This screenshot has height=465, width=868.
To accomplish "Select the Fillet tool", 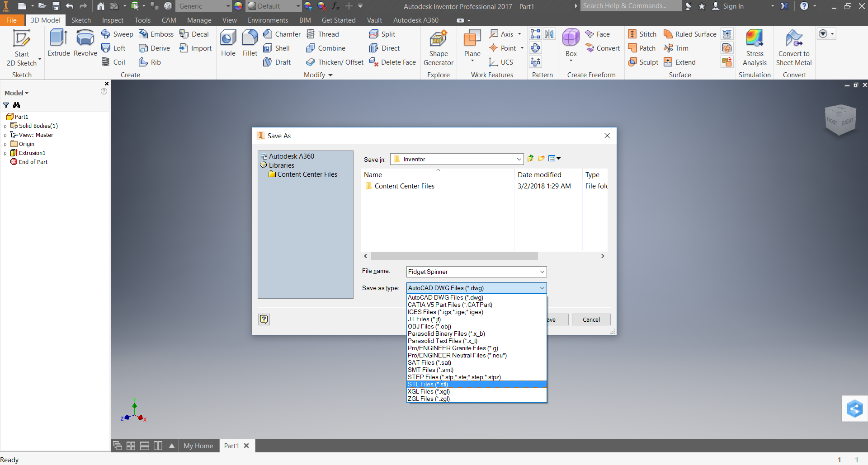I will [x=250, y=43].
